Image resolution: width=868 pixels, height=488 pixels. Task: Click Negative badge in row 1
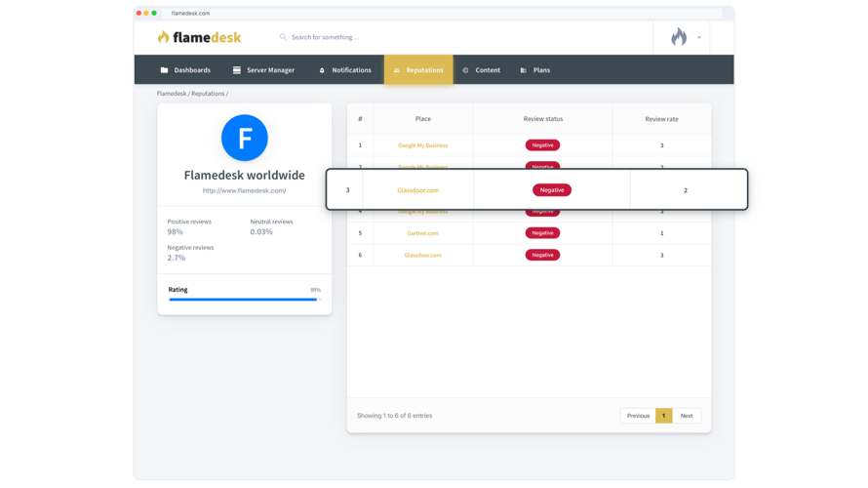[542, 145]
